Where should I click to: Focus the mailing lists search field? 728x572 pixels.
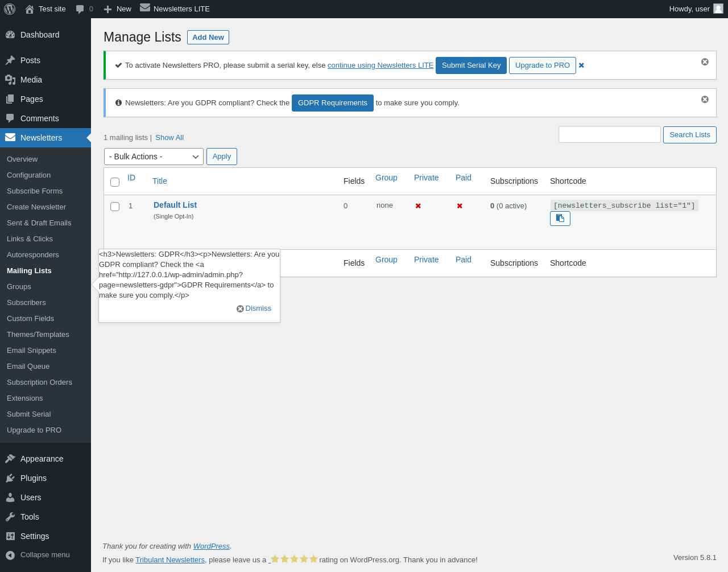(610, 134)
